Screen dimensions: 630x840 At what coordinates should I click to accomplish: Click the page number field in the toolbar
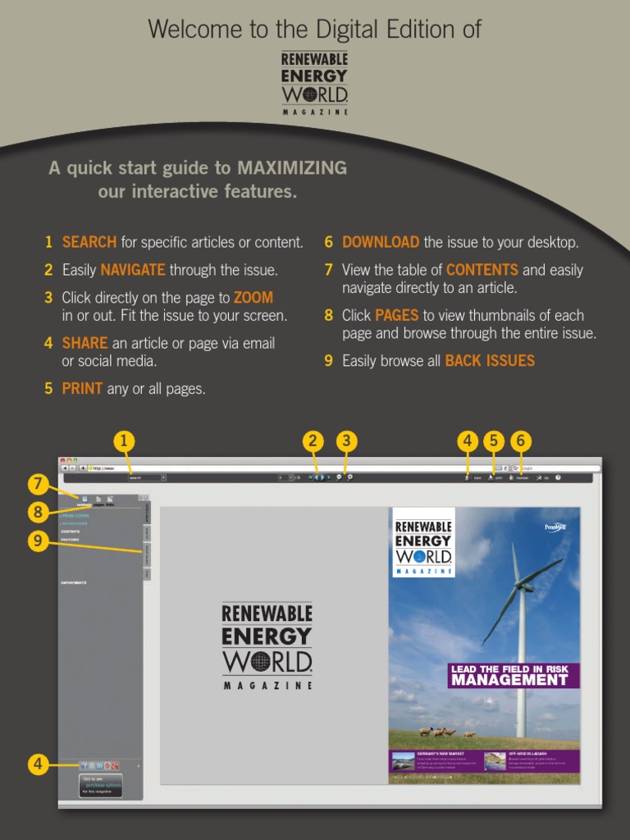[x=283, y=477]
